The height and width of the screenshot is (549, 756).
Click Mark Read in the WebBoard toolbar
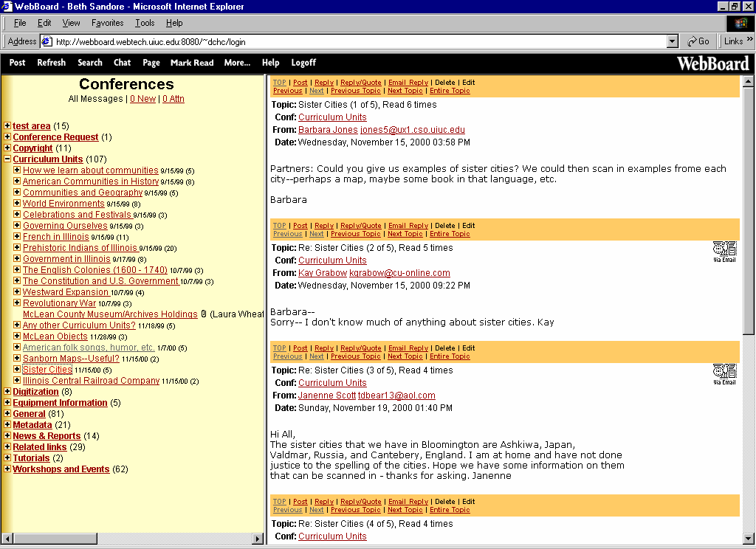(192, 63)
